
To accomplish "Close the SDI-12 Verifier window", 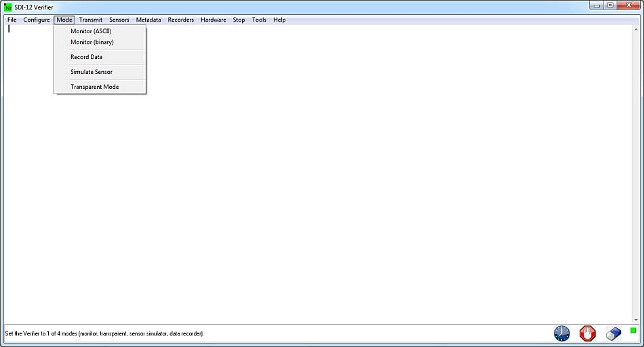I will coord(628,5).
